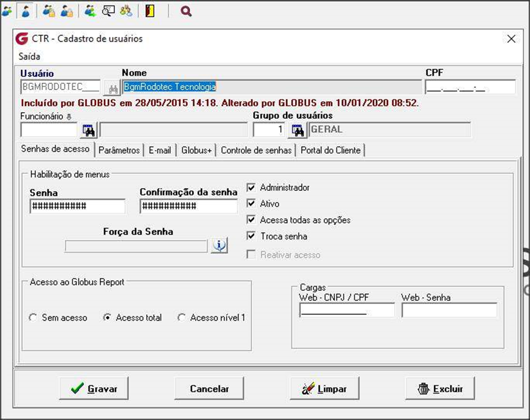Viewport: 530px width, 420px height.
Task: Click the Força da Senha strength bar
Action: (x=136, y=246)
